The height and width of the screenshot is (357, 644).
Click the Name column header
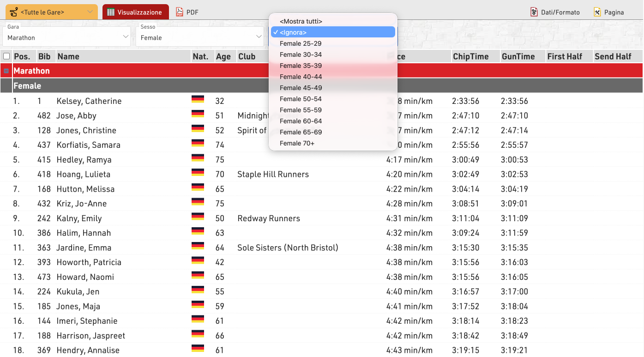(x=68, y=56)
